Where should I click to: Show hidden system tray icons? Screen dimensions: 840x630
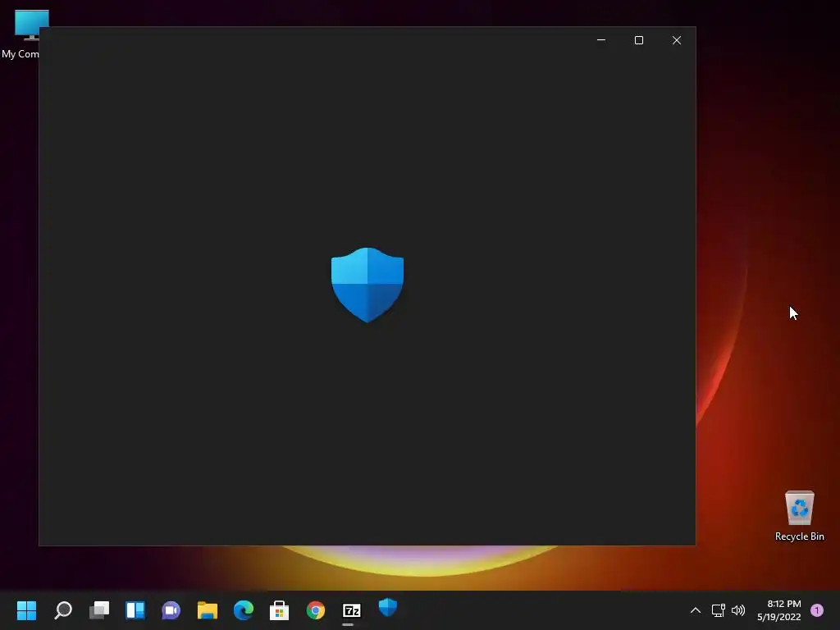(696, 610)
